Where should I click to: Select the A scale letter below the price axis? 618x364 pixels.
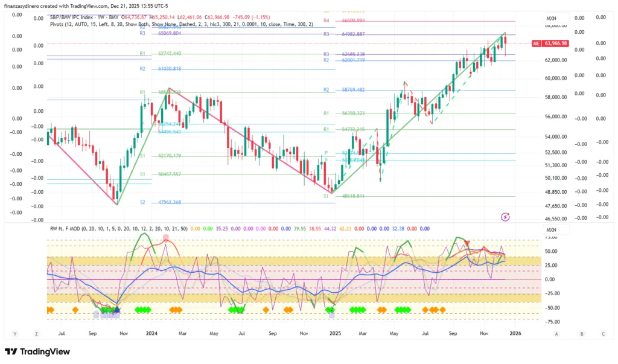point(556,333)
